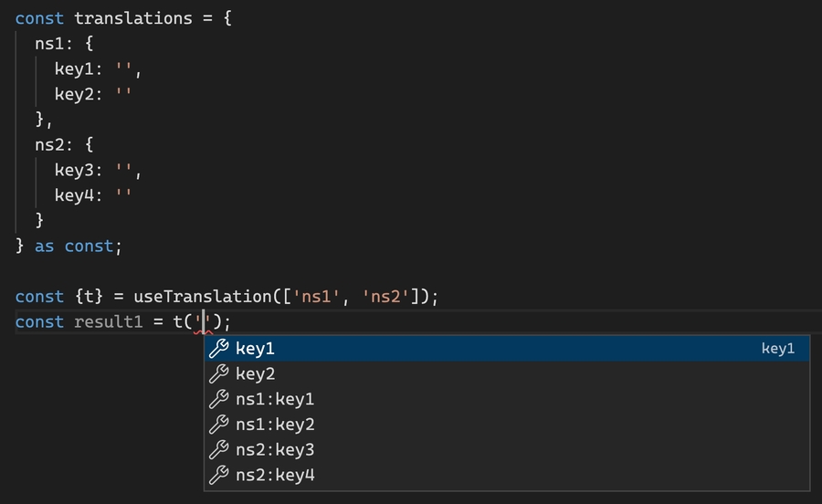
Task: Select the ns2:key4 suggestion text
Action: [275, 475]
